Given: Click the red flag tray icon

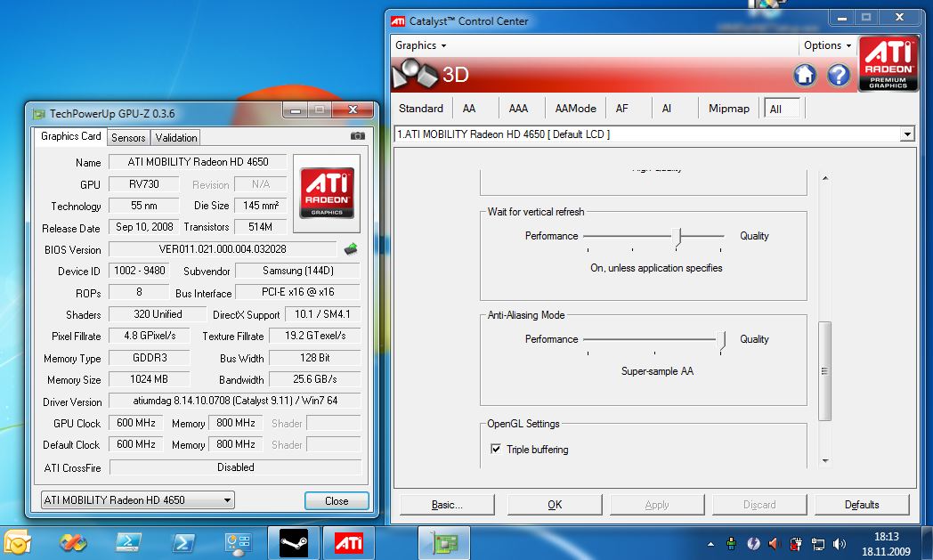Looking at the screenshot, I should pyautogui.click(x=796, y=543).
